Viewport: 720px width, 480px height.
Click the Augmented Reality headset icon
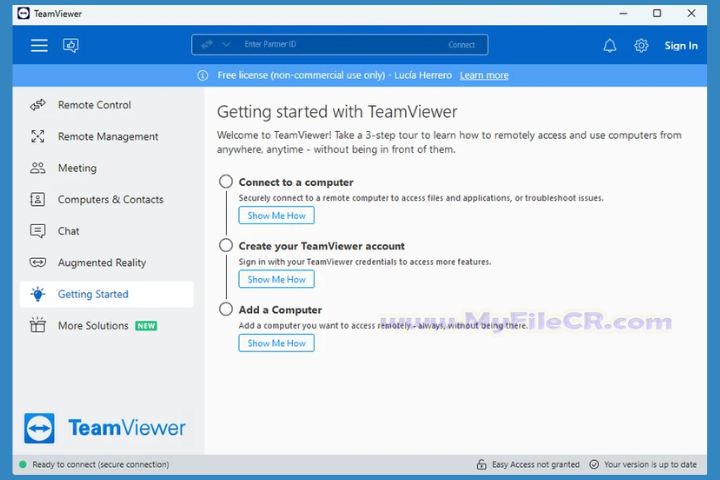click(x=38, y=262)
